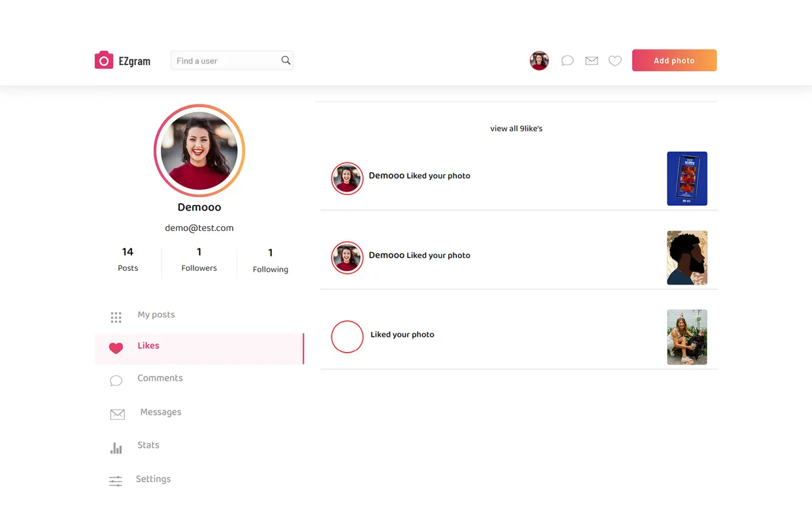Click the Demooo name under the profile picture

pyautogui.click(x=200, y=207)
